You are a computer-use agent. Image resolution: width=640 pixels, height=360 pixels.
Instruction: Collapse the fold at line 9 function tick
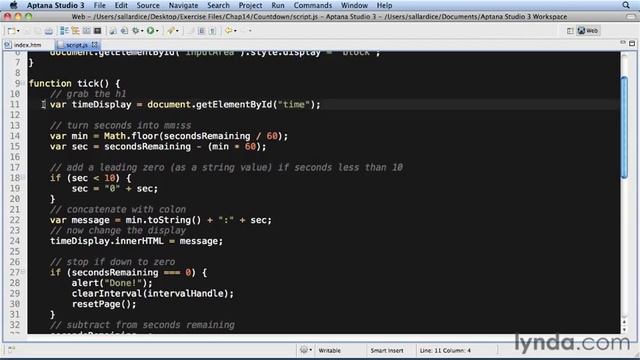coord(23,83)
